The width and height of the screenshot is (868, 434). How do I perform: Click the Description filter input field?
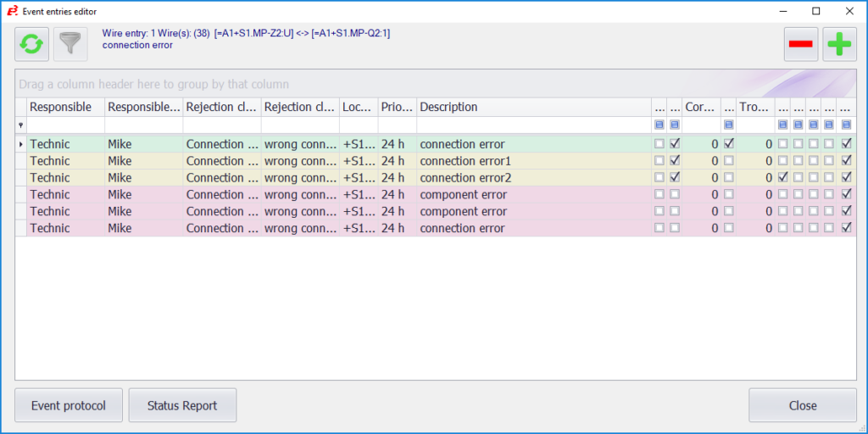click(533, 125)
